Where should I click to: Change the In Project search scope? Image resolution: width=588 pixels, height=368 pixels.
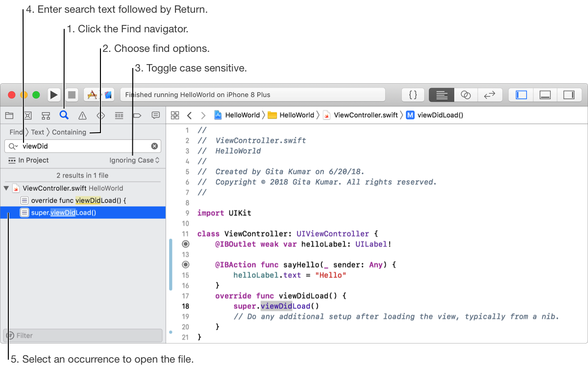[x=28, y=160]
